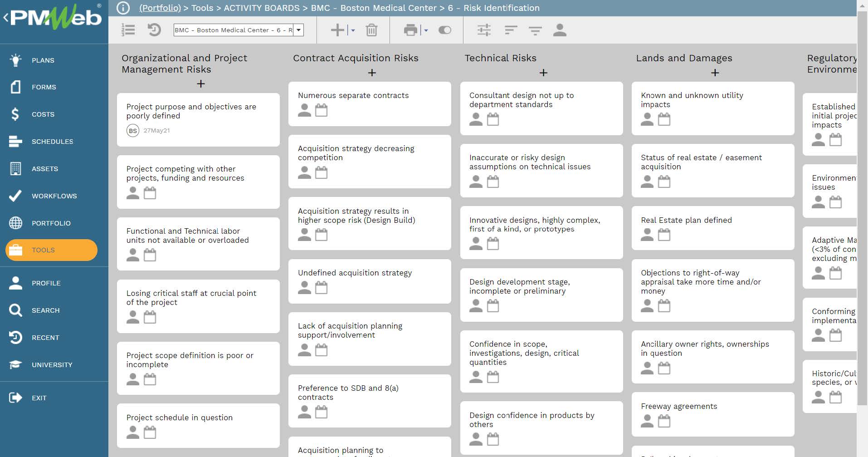
Task: Click calendar icon on 'Numerous separate contracts' card
Action: click(x=321, y=110)
